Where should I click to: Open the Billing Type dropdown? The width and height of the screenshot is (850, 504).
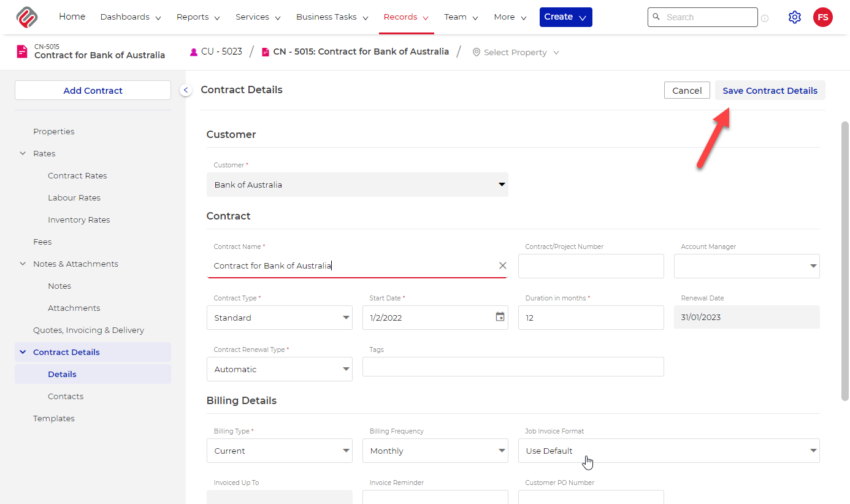coord(280,451)
